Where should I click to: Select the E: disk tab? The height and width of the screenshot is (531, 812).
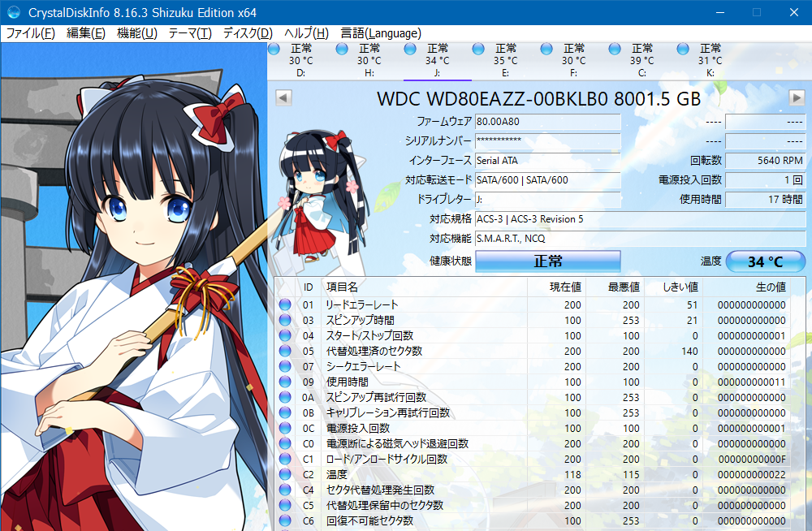506,61
